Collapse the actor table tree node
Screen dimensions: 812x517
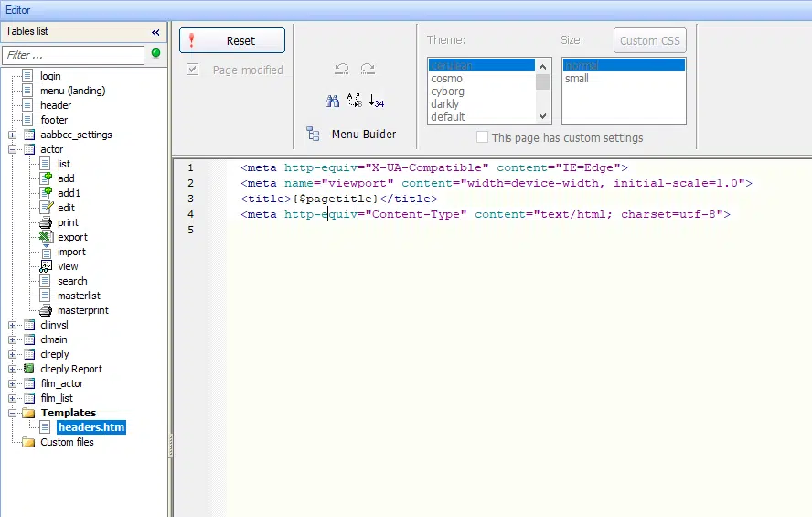point(13,150)
